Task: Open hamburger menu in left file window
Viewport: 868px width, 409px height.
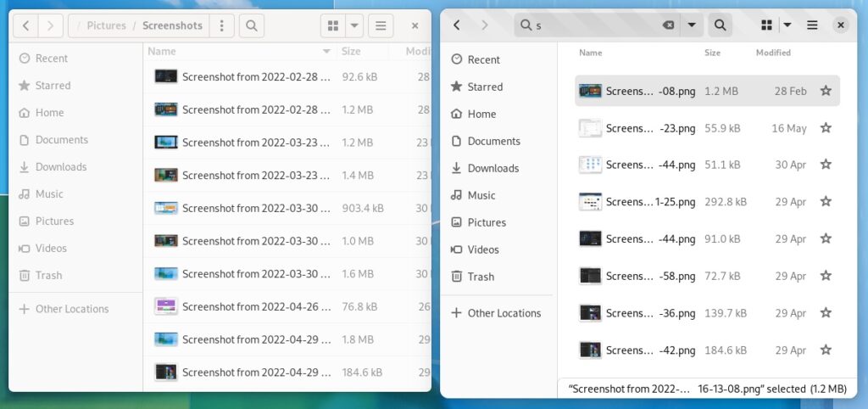Action: coord(380,25)
